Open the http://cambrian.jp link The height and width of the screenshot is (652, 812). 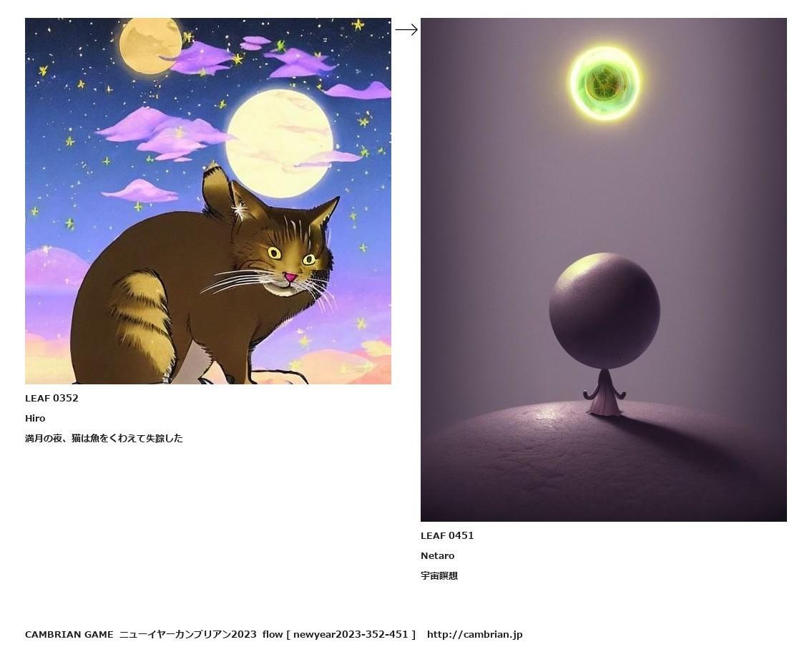coord(475,634)
